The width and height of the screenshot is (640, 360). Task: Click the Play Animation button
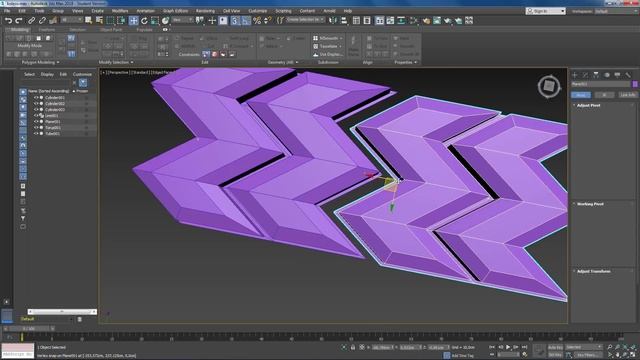click(x=508, y=347)
